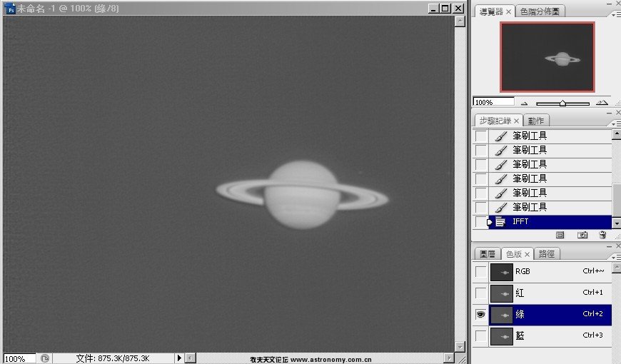Click the Ctrl+~ shortcut text in RGB row

(x=593, y=271)
